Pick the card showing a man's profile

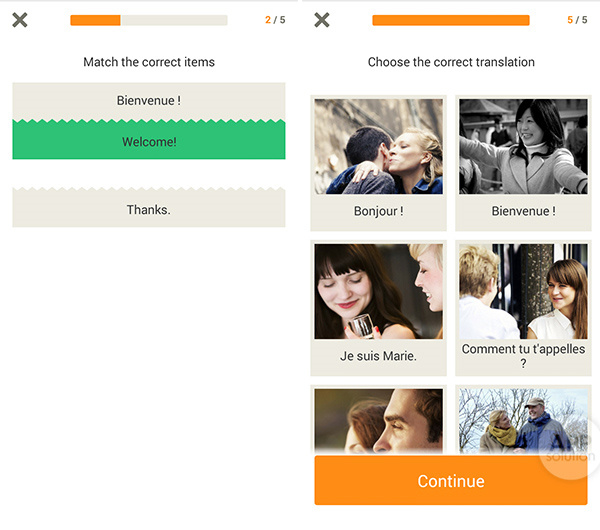click(378, 420)
